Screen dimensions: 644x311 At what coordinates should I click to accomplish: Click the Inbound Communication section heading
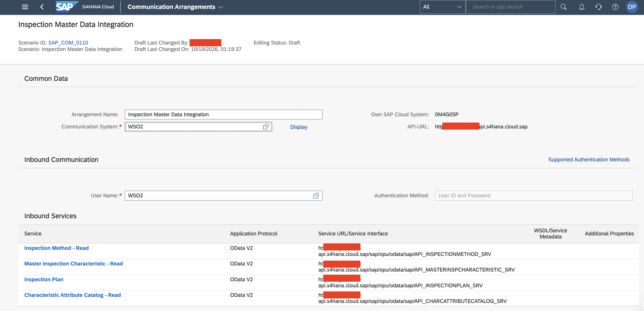click(x=61, y=160)
